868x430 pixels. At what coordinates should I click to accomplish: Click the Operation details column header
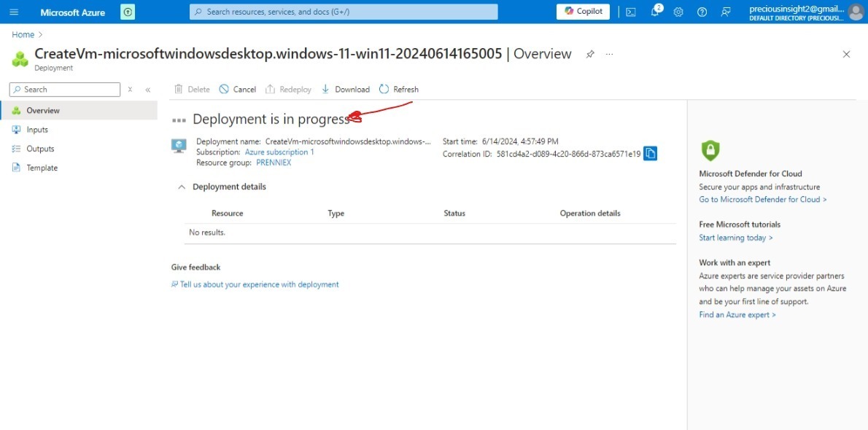coord(590,213)
